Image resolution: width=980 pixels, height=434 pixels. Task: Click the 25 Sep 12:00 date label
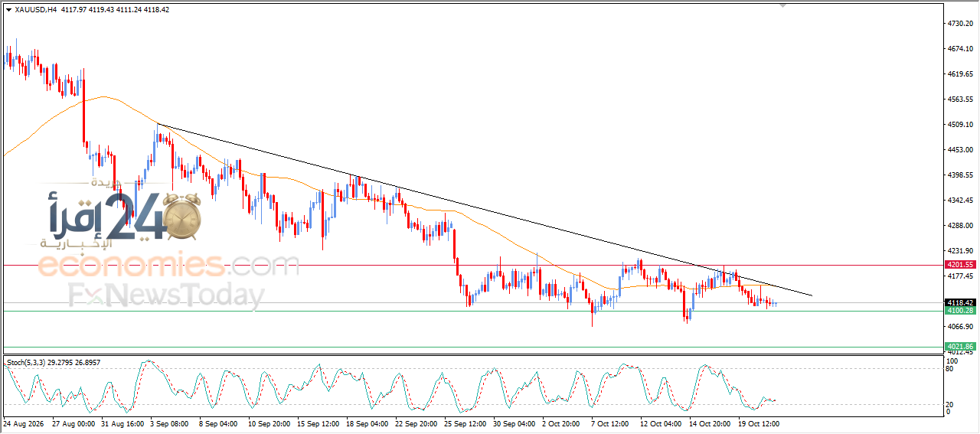[465, 423]
